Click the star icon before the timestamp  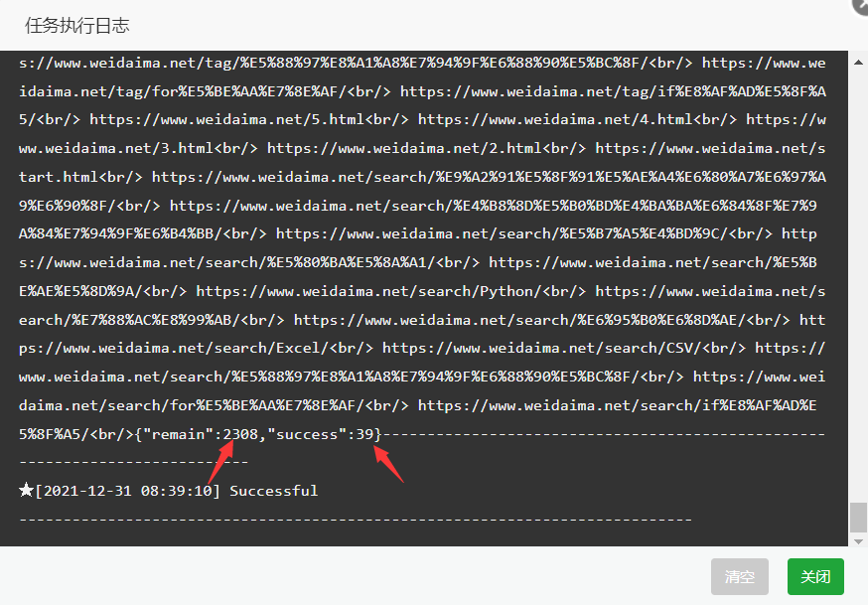coord(26,491)
